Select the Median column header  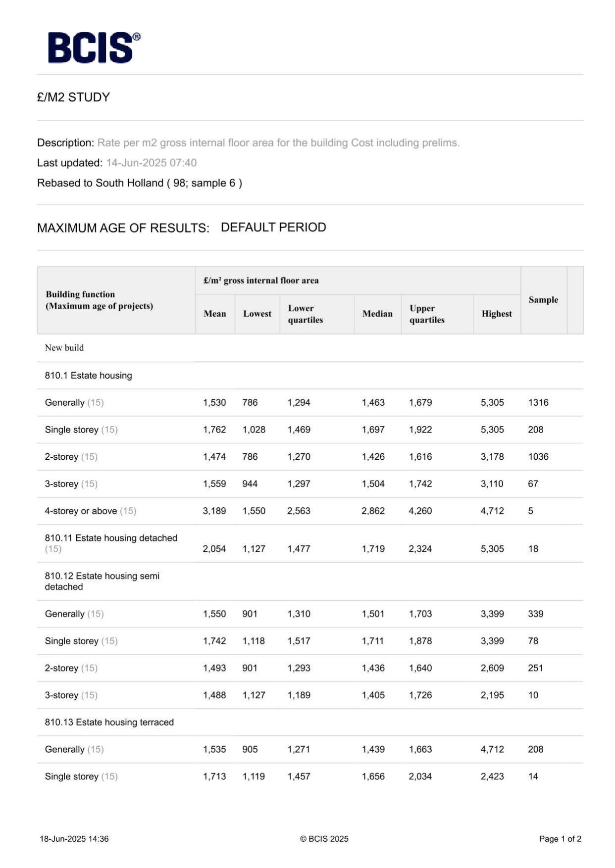(377, 314)
